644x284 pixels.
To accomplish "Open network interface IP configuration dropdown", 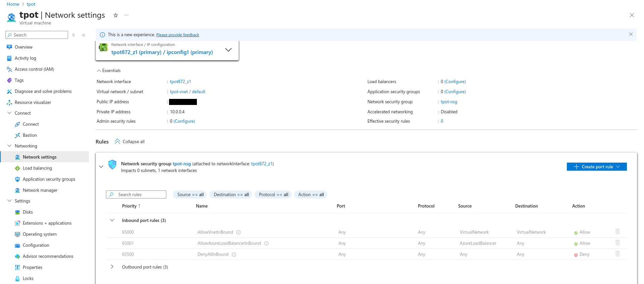I will [228, 50].
